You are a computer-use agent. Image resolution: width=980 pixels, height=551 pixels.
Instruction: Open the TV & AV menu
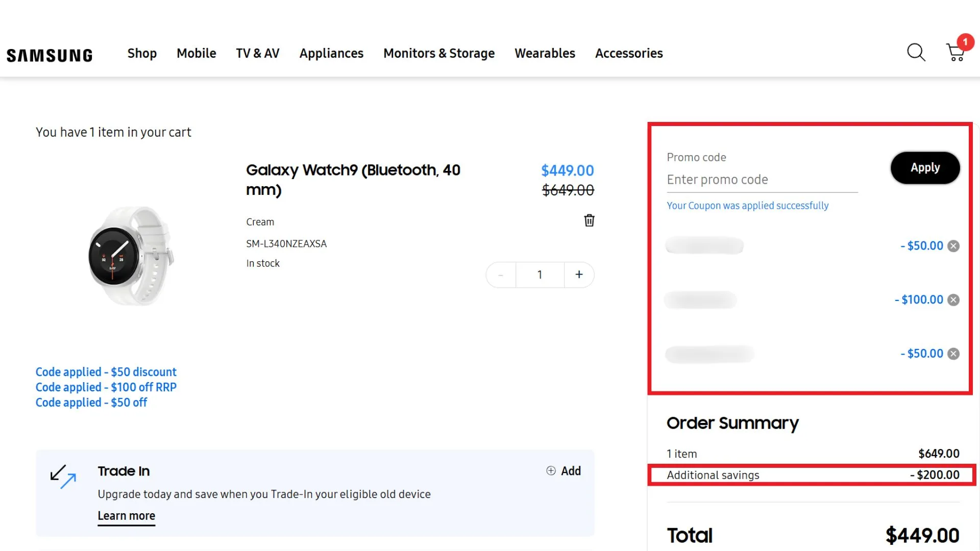(x=258, y=53)
